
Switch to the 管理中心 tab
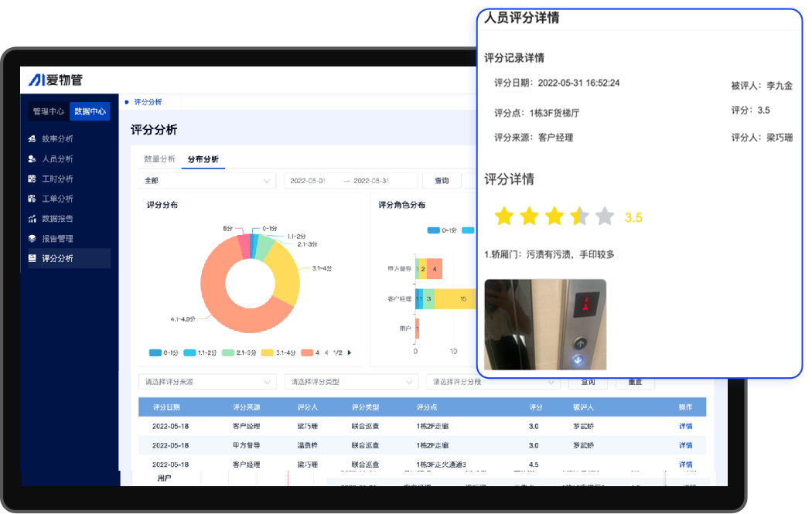point(49,111)
